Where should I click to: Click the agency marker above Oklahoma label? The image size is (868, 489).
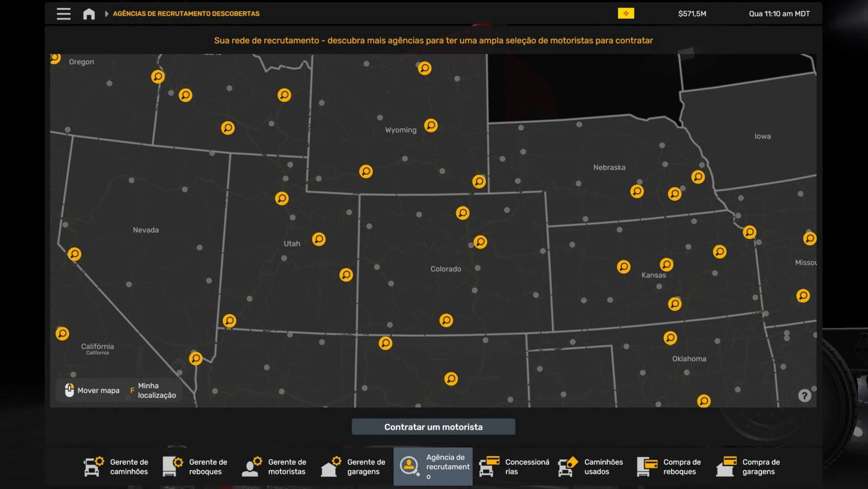click(670, 338)
